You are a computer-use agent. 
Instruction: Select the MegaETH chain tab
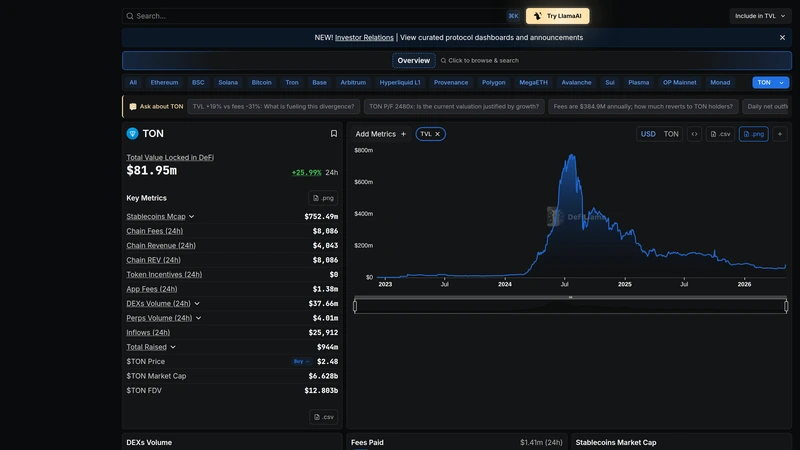533,83
